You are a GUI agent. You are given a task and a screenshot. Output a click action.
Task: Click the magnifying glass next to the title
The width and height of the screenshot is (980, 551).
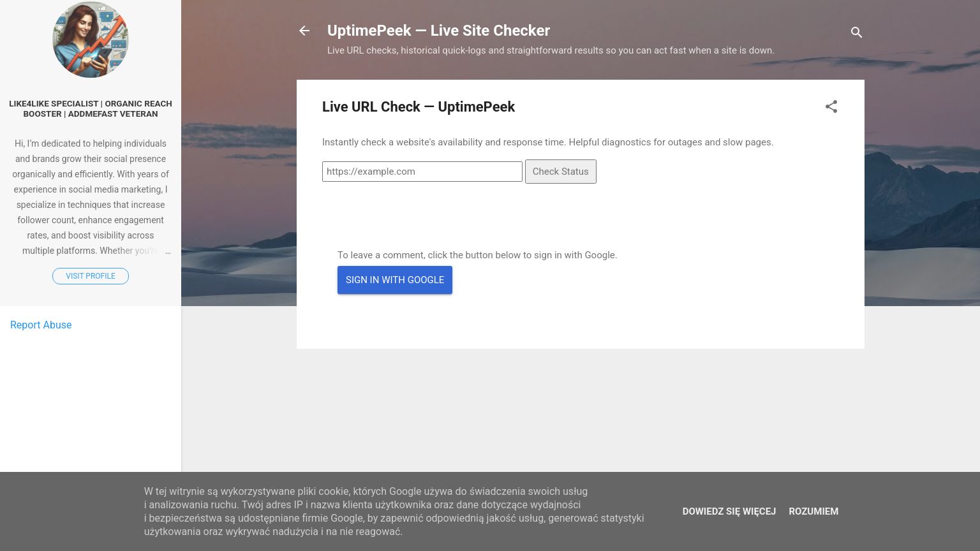coord(857,32)
